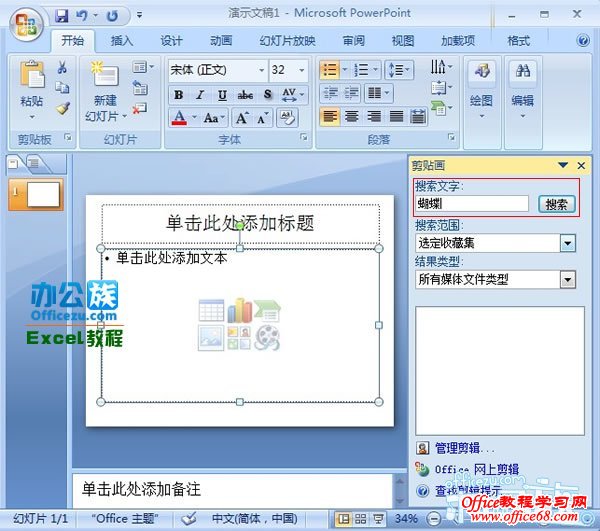Screen dimensions: 600x531
Task: Reset the slide layout icon
Action: point(140,88)
